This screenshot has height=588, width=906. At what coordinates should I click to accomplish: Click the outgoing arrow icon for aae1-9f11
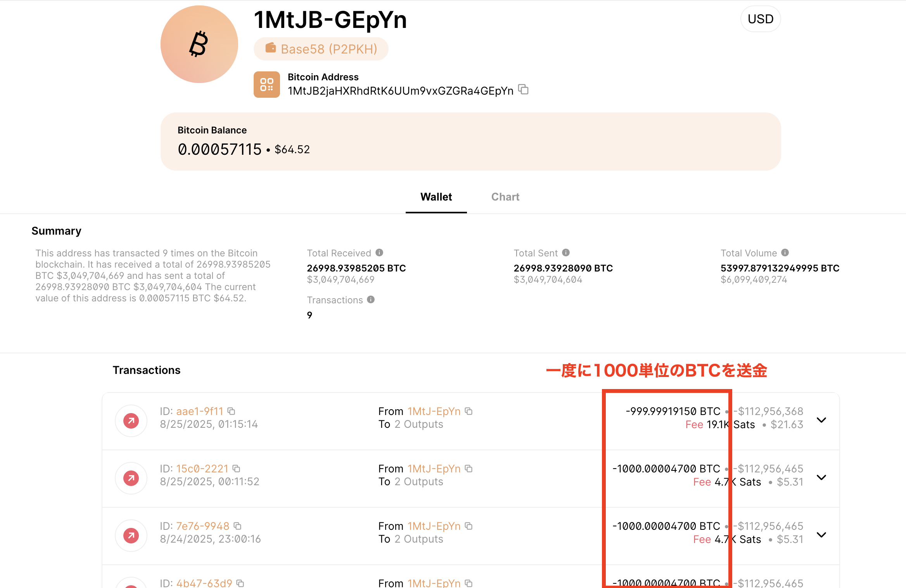[x=131, y=420]
